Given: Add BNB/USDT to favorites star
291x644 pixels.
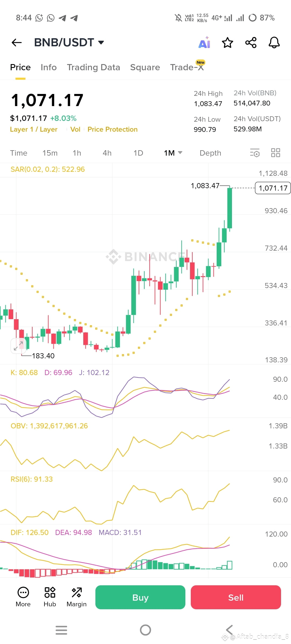Looking at the screenshot, I should point(227,43).
